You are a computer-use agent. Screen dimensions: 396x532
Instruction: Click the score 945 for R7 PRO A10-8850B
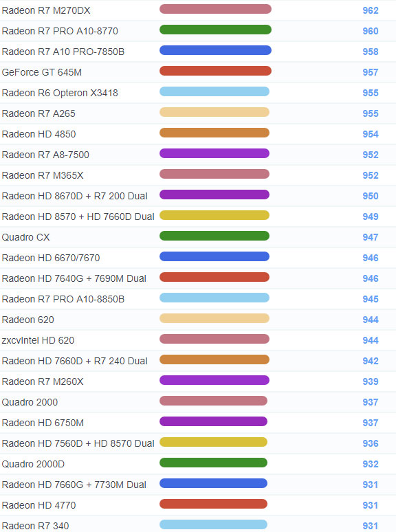pyautogui.click(x=370, y=299)
